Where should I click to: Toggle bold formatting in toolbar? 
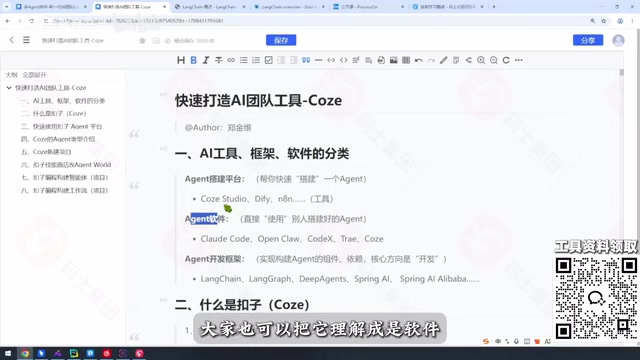click(193, 60)
